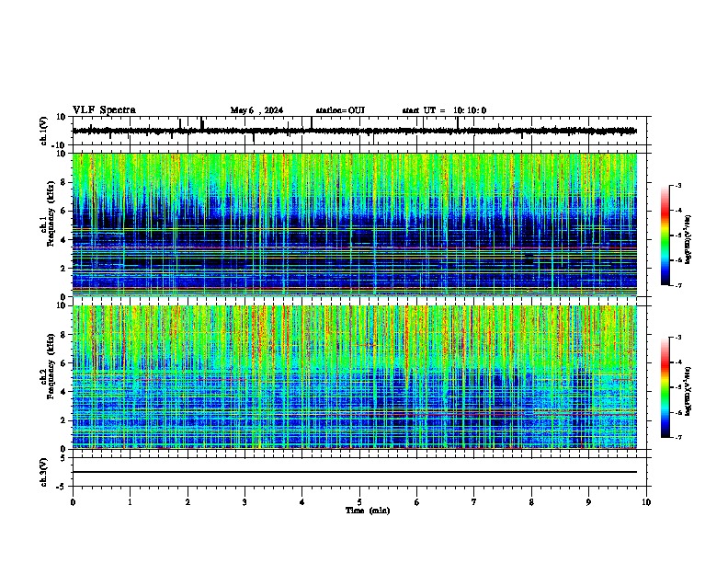
Task: Click the time axis tick label "3"
Action: pos(245,502)
